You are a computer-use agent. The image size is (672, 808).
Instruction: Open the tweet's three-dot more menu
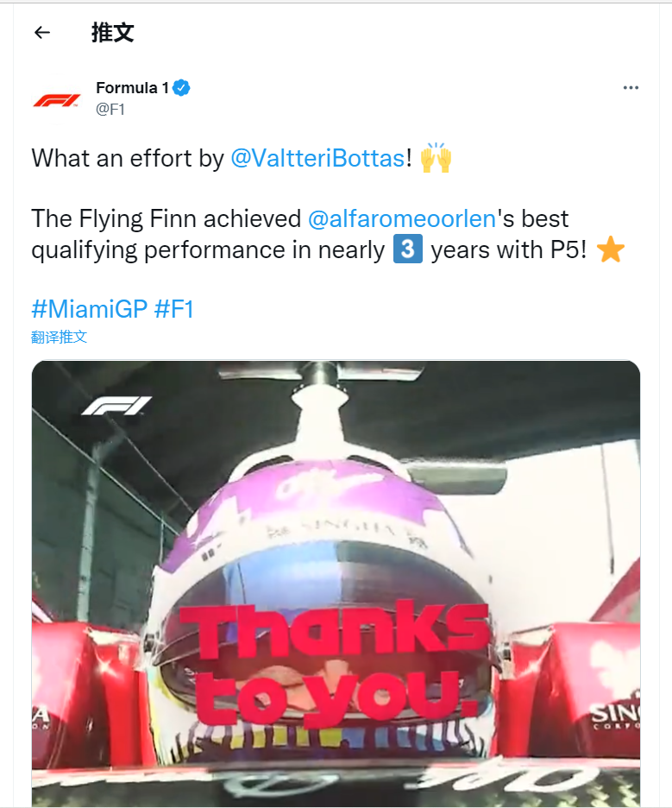631,88
